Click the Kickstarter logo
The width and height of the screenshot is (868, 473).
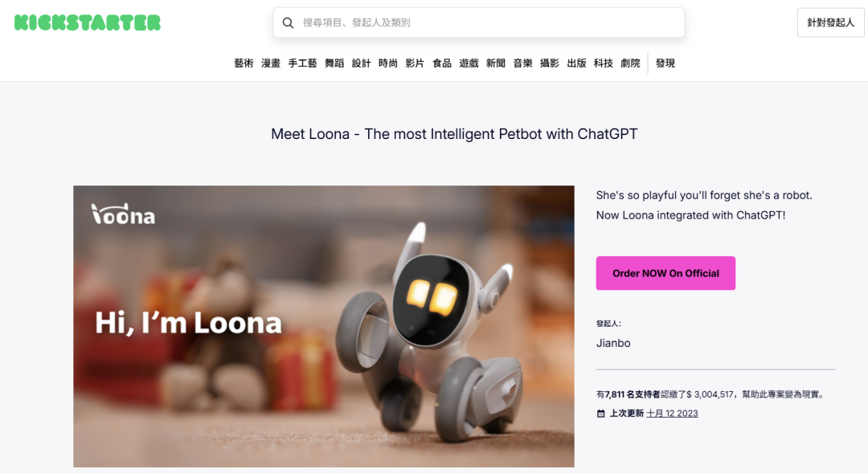pos(88,22)
